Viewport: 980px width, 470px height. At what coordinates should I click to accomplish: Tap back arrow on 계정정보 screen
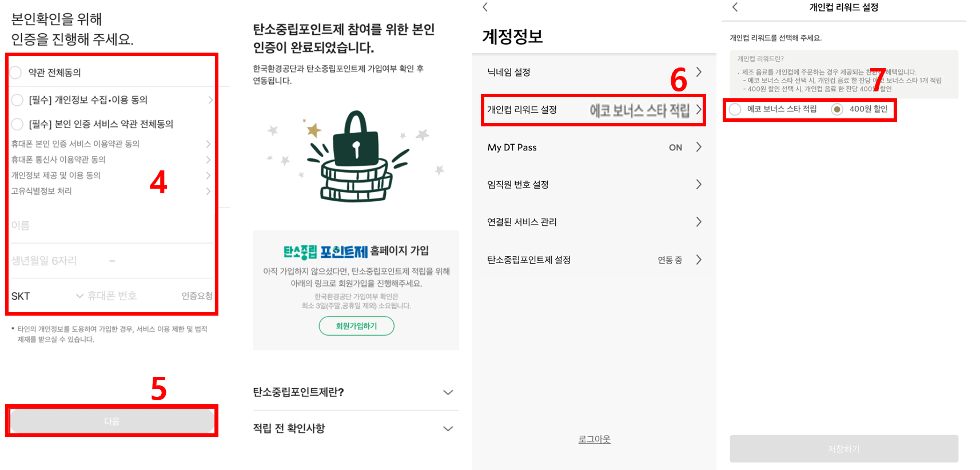[485, 7]
